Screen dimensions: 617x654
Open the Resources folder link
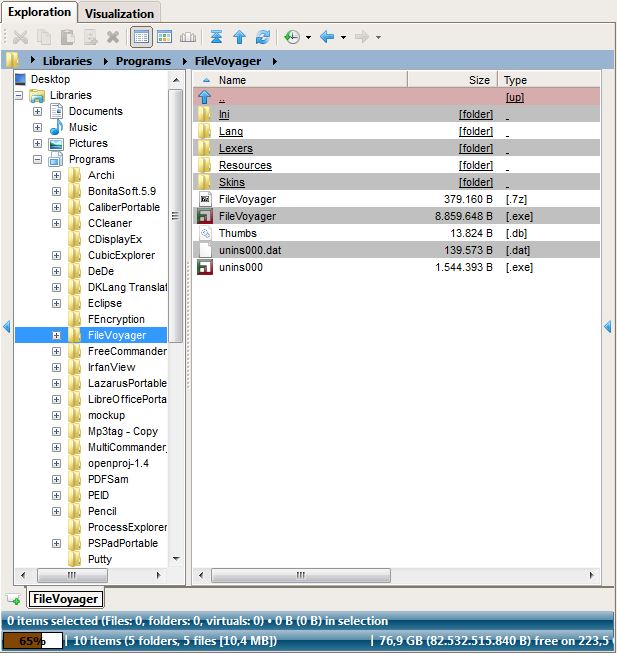[245, 165]
